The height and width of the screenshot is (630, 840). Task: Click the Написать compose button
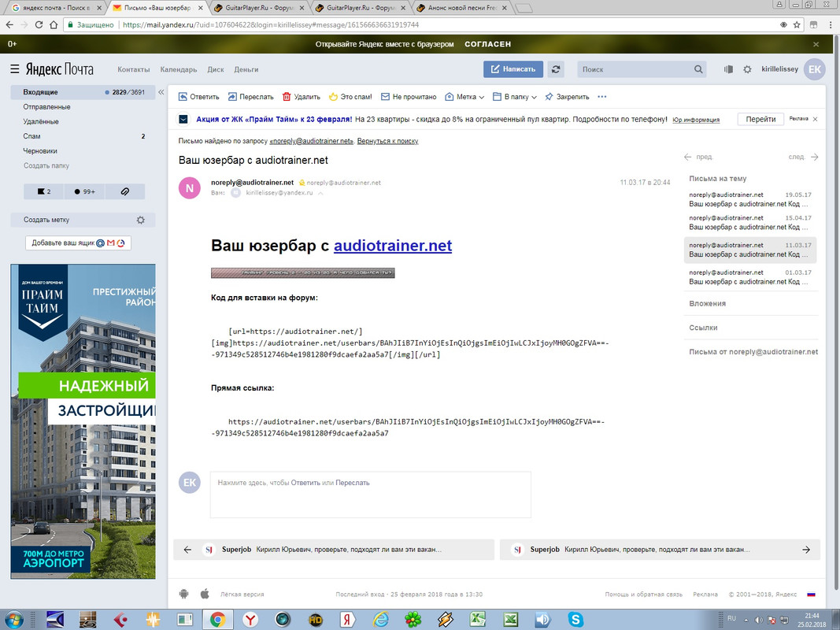pos(513,69)
